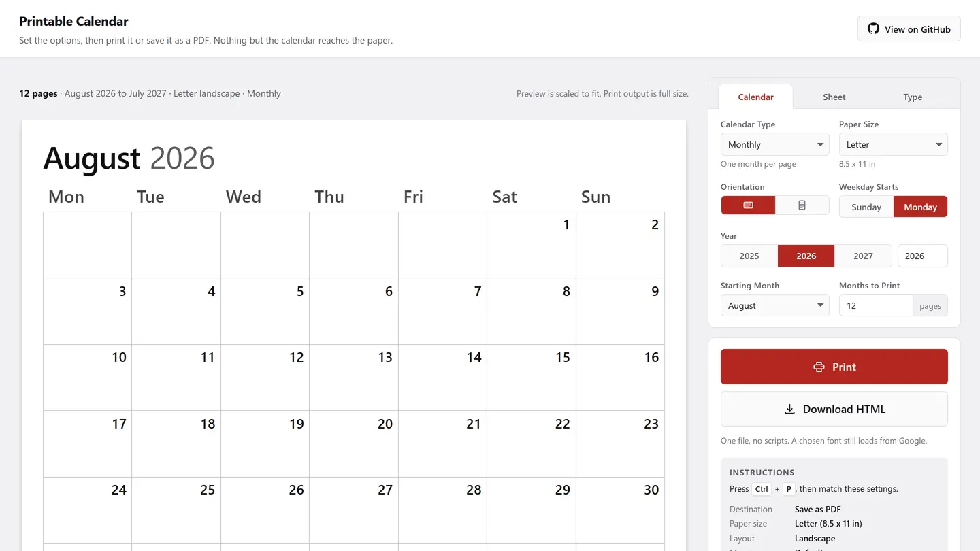The height and width of the screenshot is (551, 980).
Task: Switch to the Sheet tab
Action: pyautogui.click(x=834, y=97)
